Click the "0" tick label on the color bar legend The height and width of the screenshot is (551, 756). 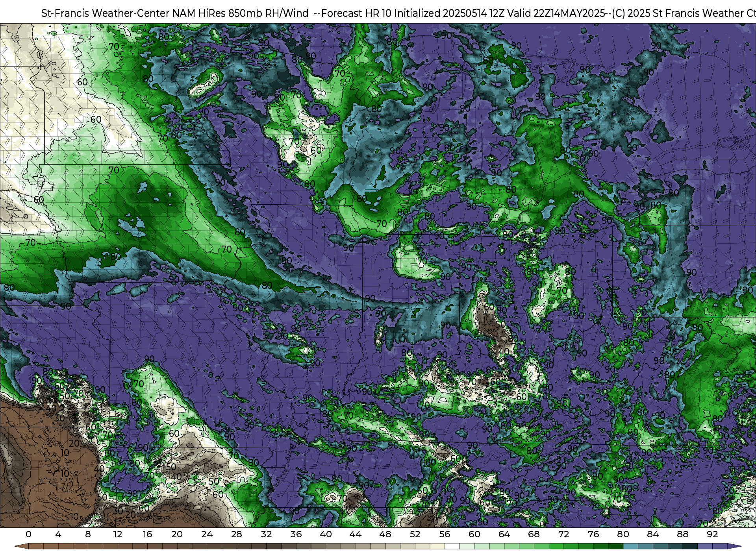click(28, 534)
